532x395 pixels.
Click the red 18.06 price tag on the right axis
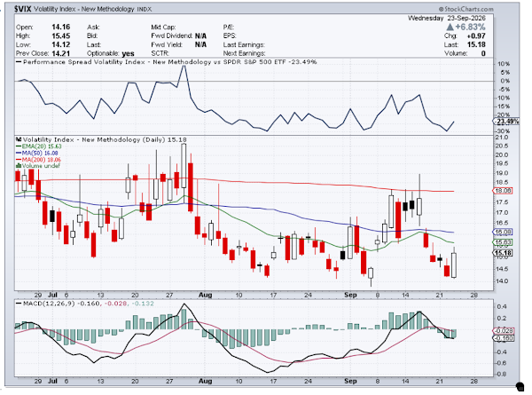point(503,191)
